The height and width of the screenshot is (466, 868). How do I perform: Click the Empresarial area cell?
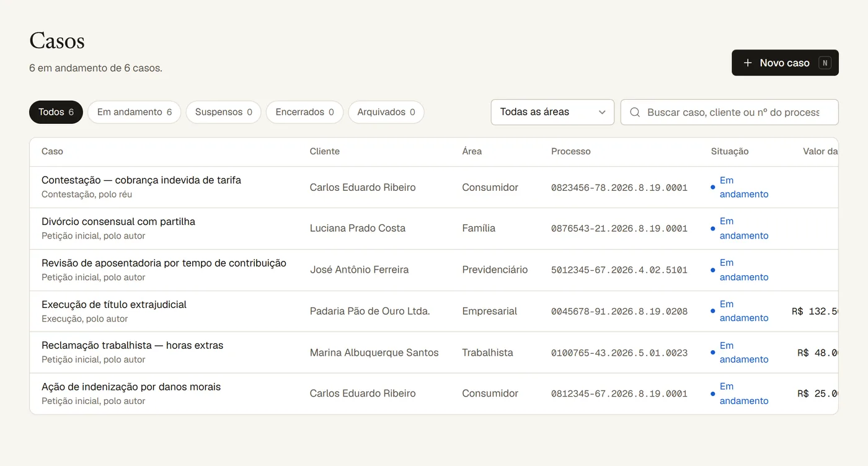click(490, 311)
